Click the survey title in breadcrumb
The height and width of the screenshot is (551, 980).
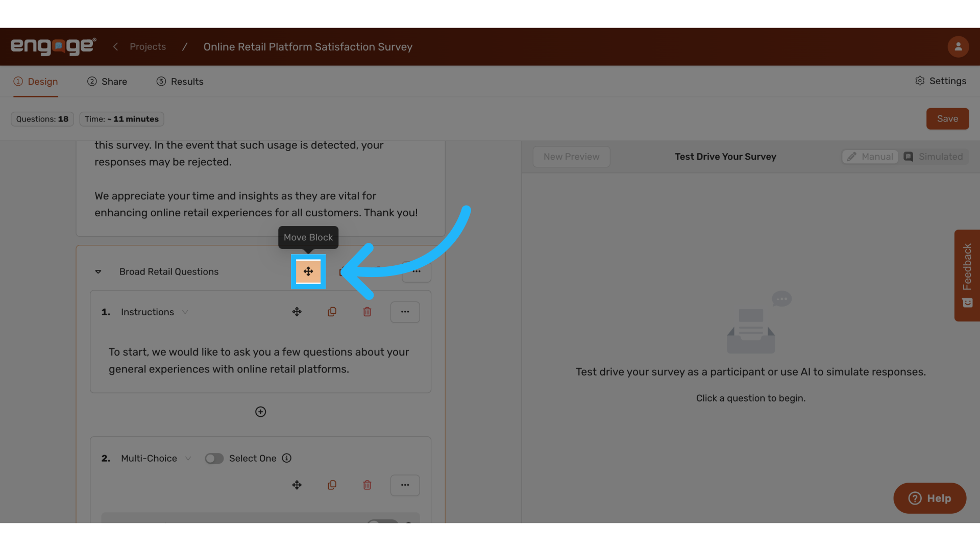click(x=308, y=47)
